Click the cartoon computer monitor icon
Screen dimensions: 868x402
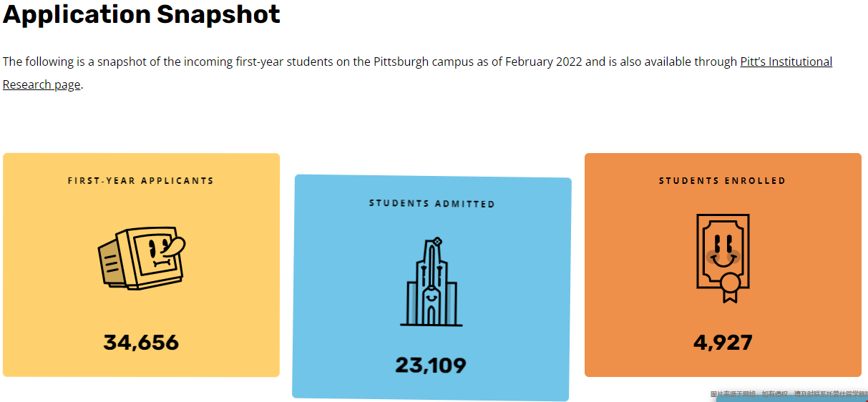(x=141, y=258)
